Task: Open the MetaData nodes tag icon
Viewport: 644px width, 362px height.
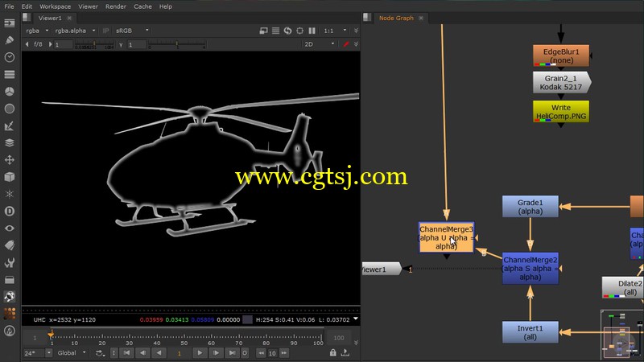Action: point(9,245)
